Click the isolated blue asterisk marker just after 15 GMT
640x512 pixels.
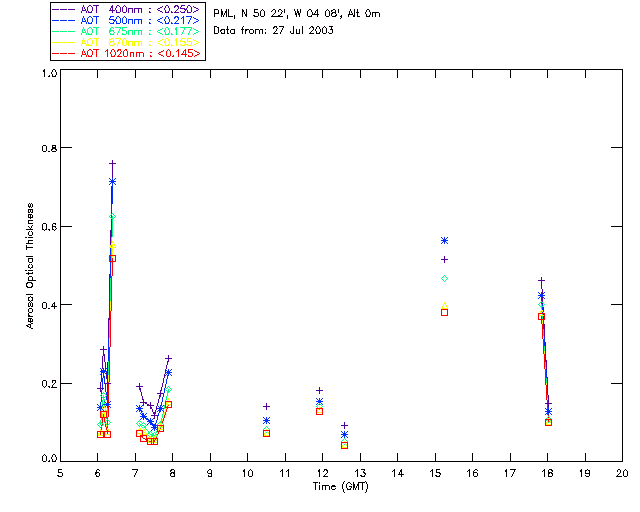coord(444,240)
